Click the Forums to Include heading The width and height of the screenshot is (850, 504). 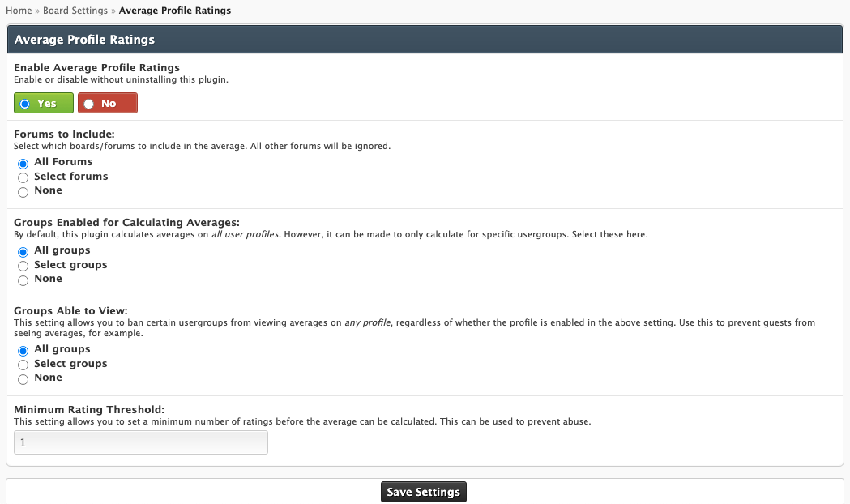(x=64, y=135)
